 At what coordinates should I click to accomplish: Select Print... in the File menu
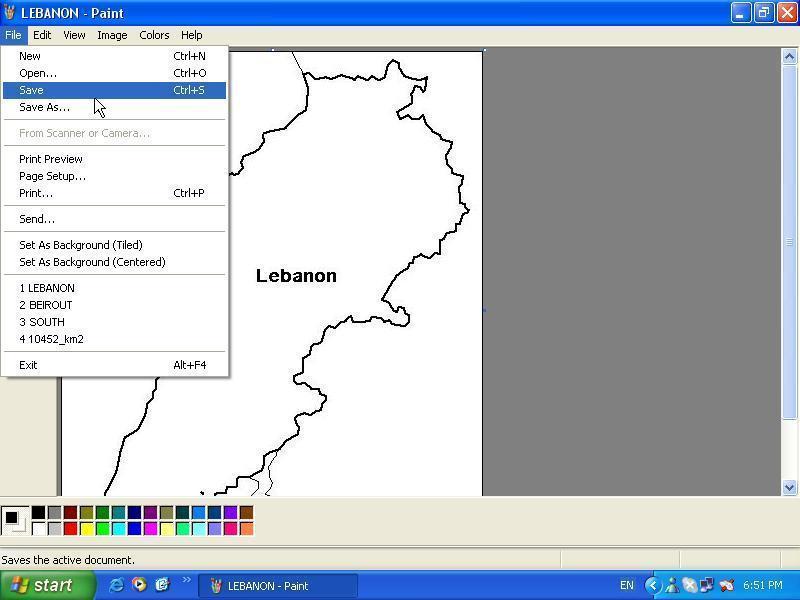(x=114, y=193)
